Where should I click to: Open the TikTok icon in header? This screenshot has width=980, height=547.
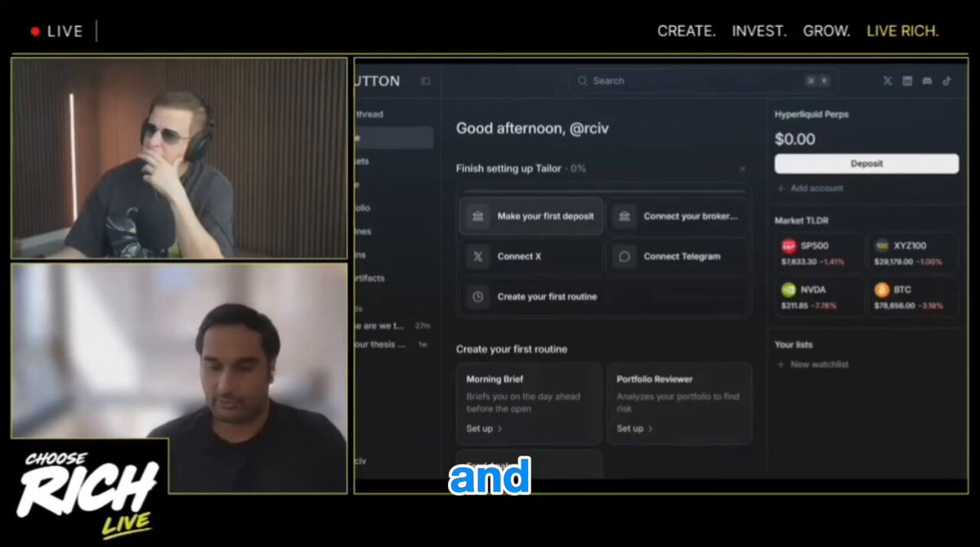[x=946, y=81]
